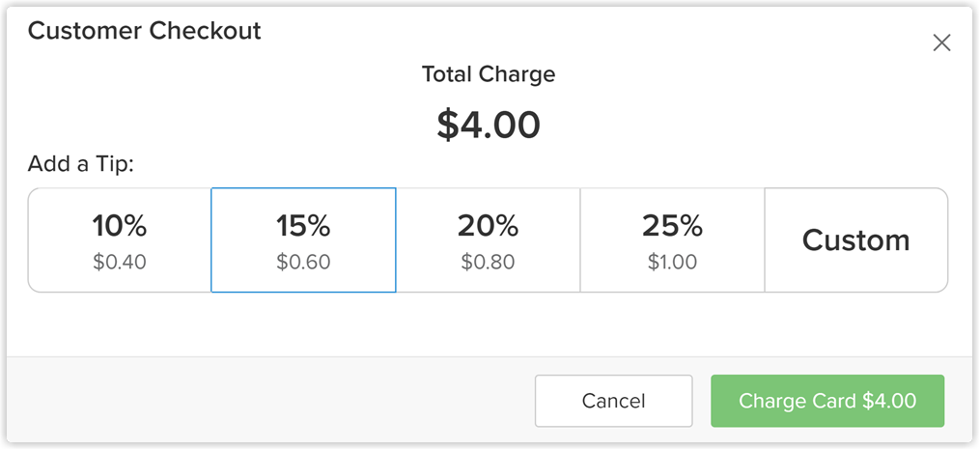Click the $0.40 tip amount
The height and width of the screenshot is (450, 980).
(120, 262)
